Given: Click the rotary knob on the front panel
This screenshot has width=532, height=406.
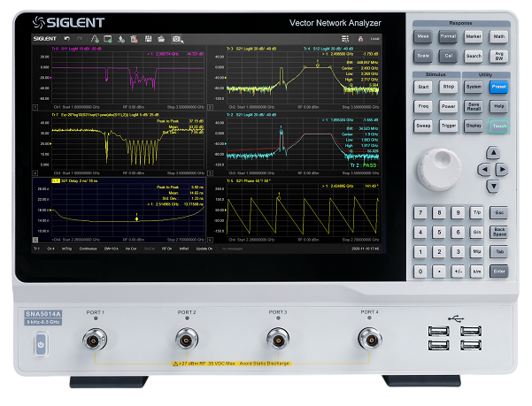Looking at the screenshot, I should pyautogui.click(x=439, y=169).
